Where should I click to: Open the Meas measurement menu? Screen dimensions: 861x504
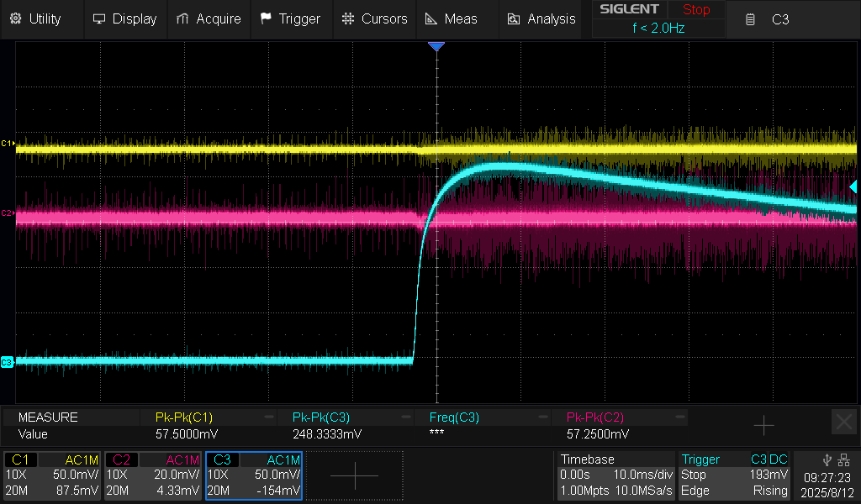click(x=451, y=18)
